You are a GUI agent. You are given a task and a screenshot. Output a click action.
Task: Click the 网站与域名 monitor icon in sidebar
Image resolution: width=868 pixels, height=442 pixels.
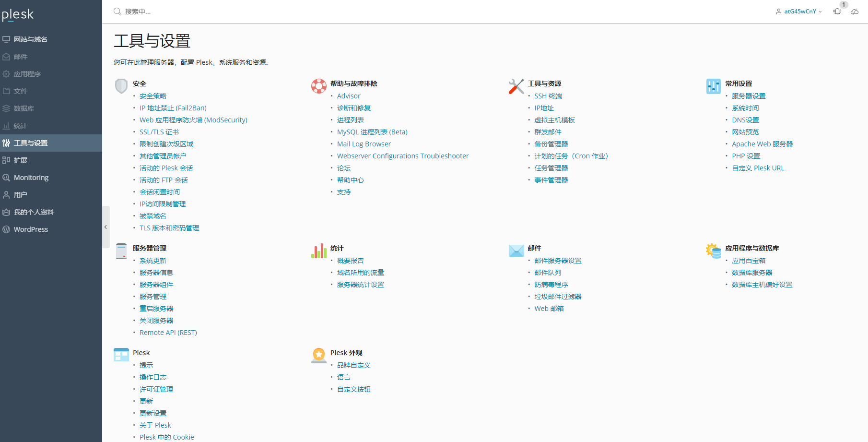[x=6, y=39]
